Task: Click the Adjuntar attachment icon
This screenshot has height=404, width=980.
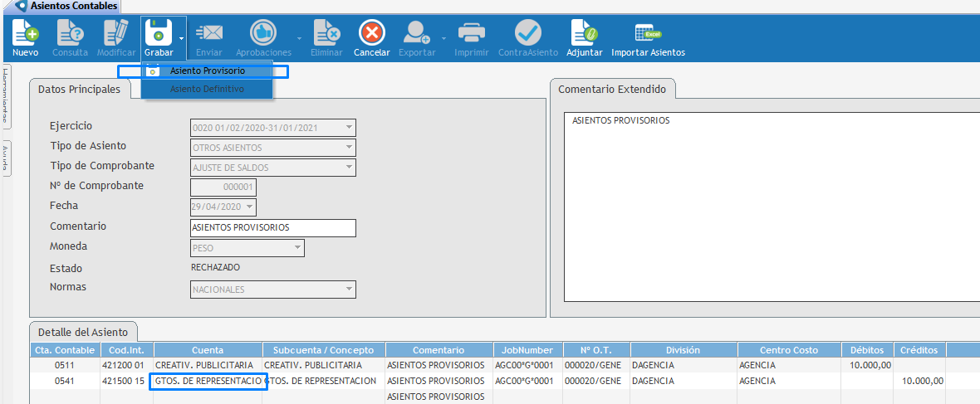Action: coord(584,34)
